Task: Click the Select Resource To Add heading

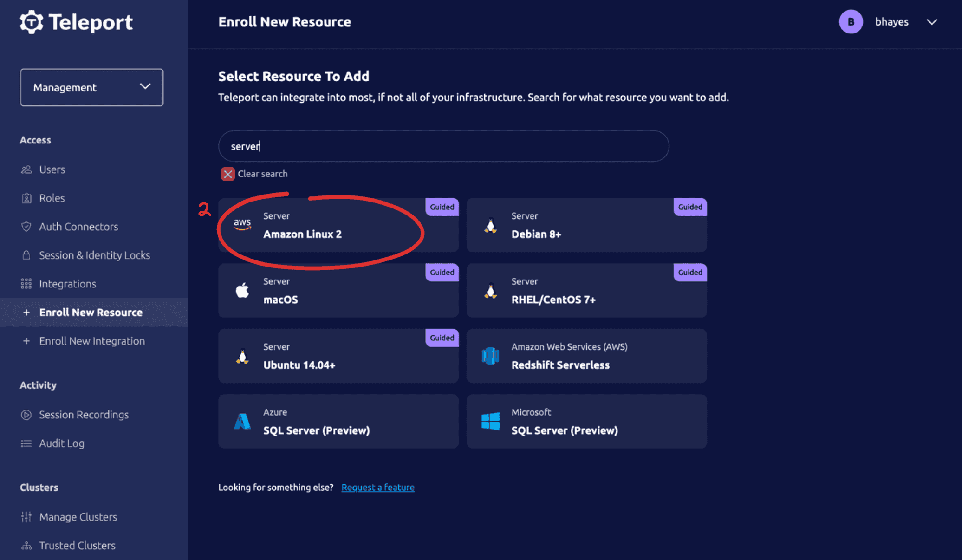Action: point(294,76)
